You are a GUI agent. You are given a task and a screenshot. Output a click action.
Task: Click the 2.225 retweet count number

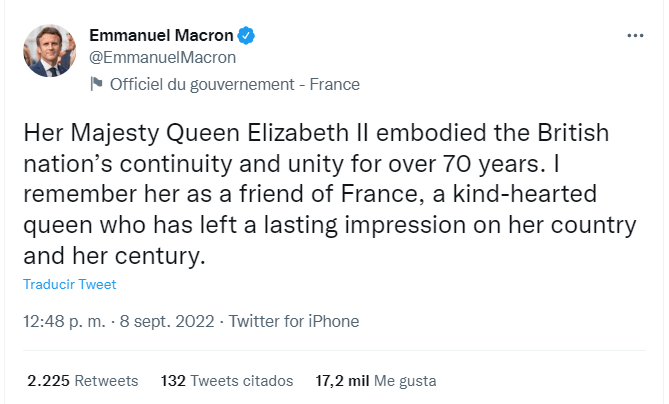tap(48, 381)
